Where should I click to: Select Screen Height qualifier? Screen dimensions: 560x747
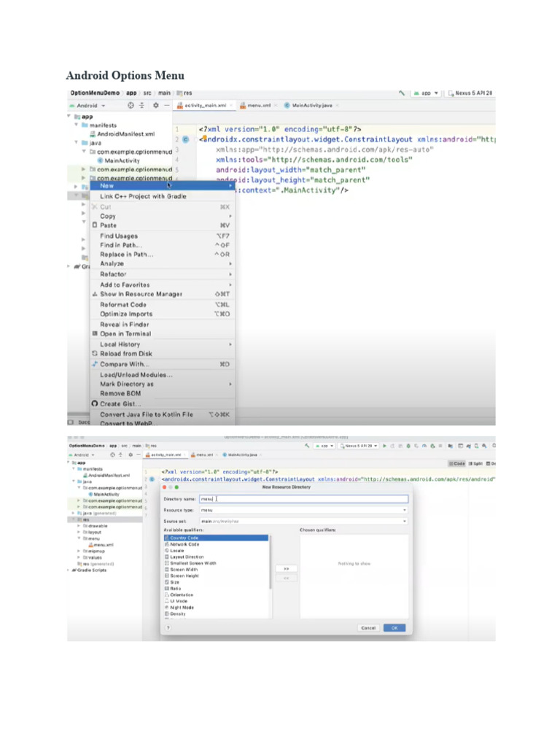[216, 576]
